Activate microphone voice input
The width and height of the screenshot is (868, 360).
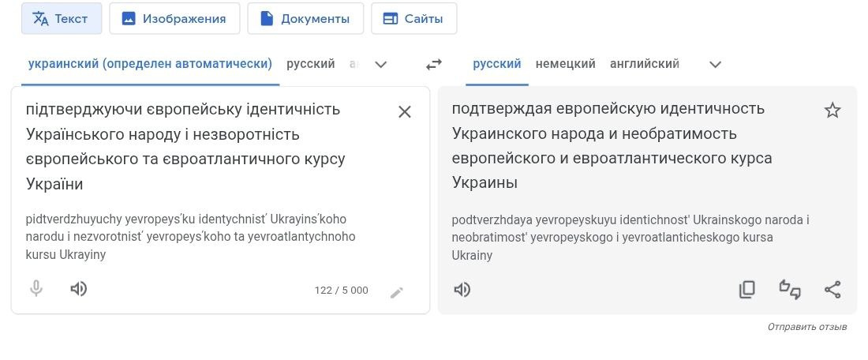click(x=36, y=289)
